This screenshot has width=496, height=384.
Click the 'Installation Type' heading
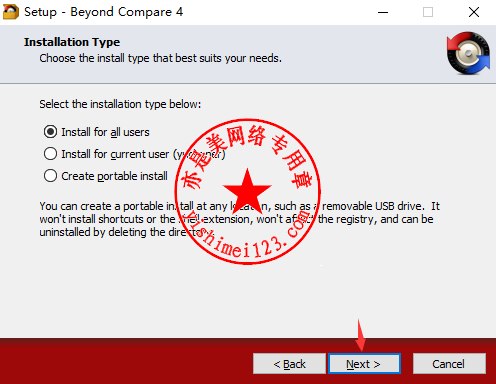(x=72, y=42)
